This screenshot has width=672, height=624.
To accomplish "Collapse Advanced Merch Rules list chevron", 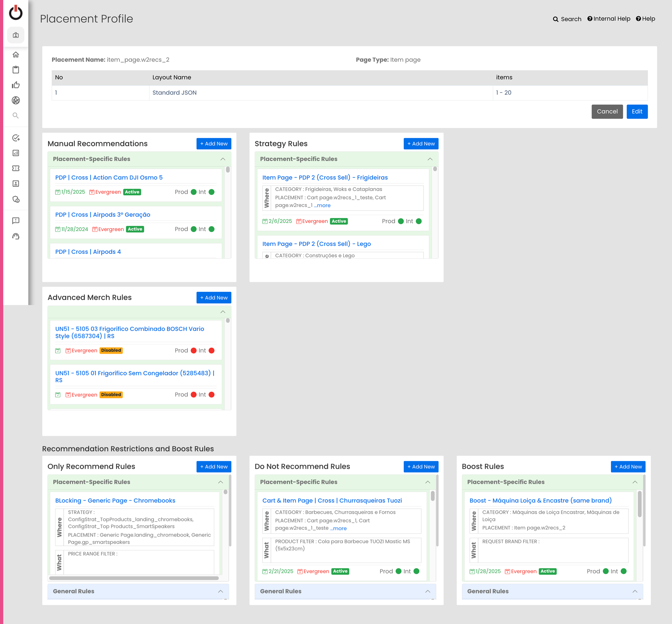I will (223, 312).
